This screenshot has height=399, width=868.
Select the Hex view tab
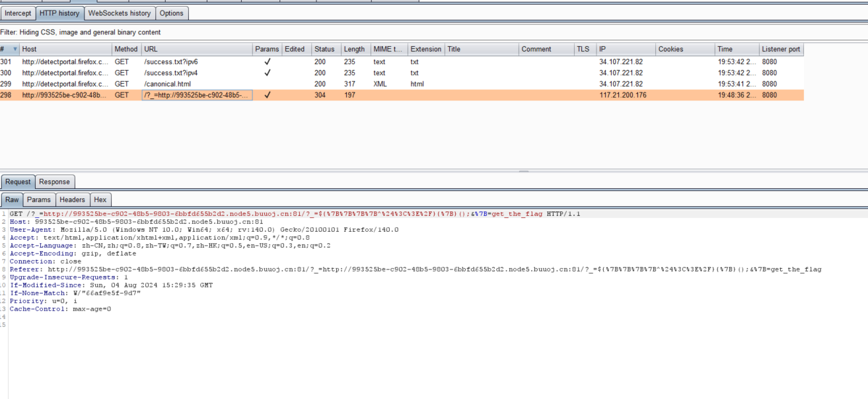[100, 199]
